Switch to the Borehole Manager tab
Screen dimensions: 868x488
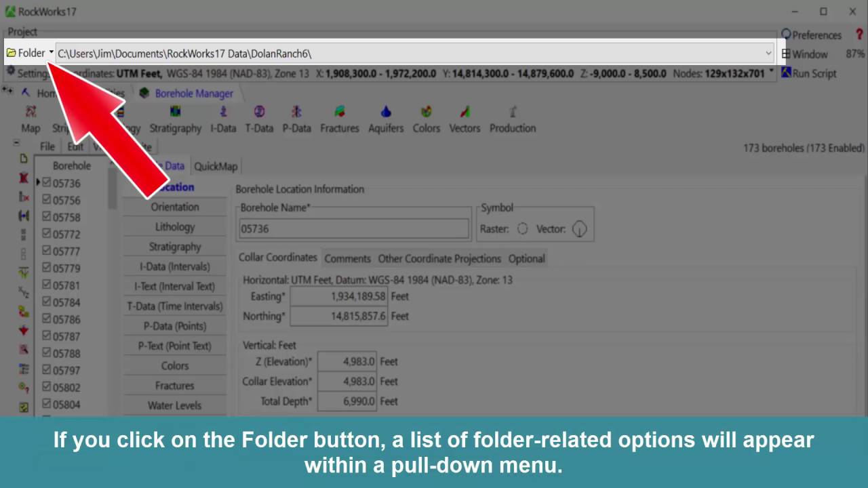coord(186,94)
